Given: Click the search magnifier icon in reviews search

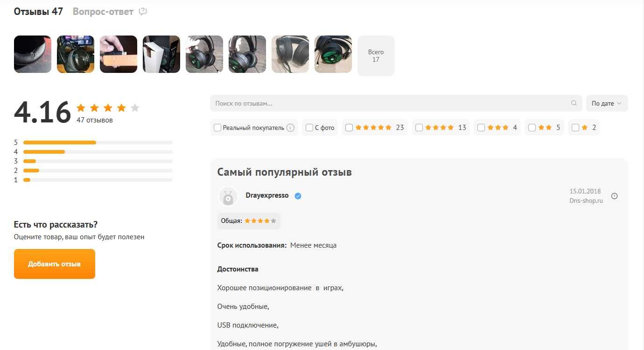Looking at the screenshot, I should click(574, 103).
